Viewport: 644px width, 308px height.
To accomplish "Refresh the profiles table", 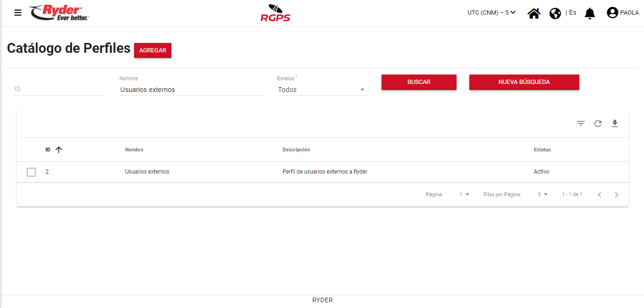I will (x=598, y=124).
